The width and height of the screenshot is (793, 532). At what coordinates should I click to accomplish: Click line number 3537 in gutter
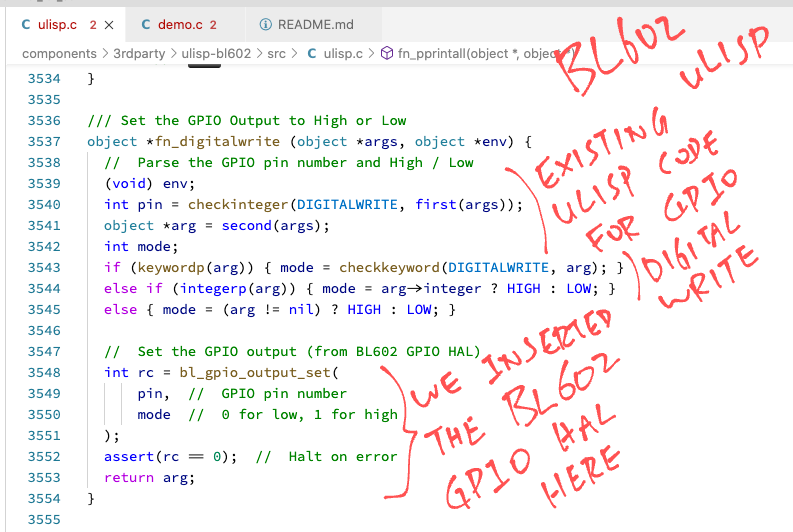44,141
